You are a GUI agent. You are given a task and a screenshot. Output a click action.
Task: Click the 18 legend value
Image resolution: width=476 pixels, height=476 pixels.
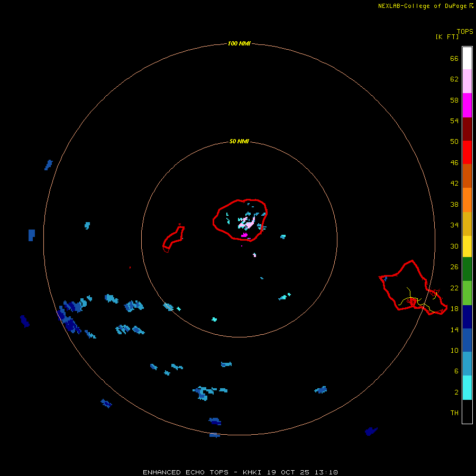454,309
